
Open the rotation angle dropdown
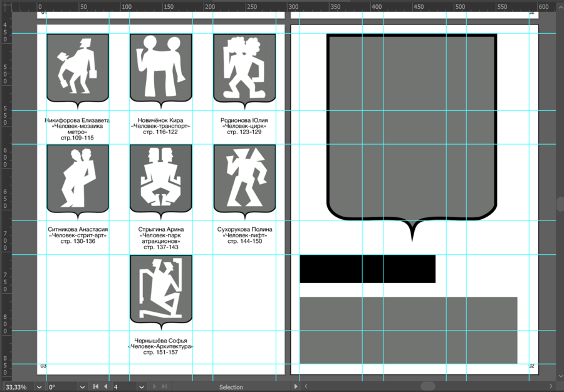[x=82, y=387]
